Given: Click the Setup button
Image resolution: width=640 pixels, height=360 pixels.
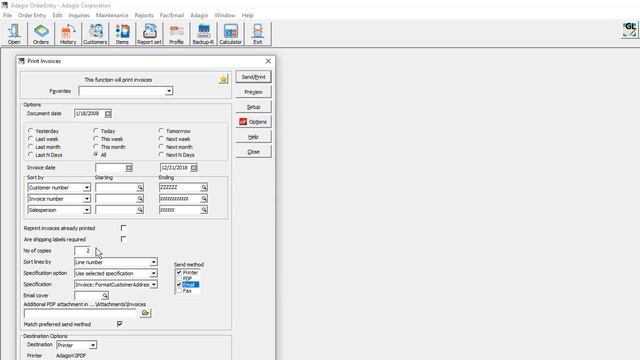Looking at the screenshot, I should (253, 107).
